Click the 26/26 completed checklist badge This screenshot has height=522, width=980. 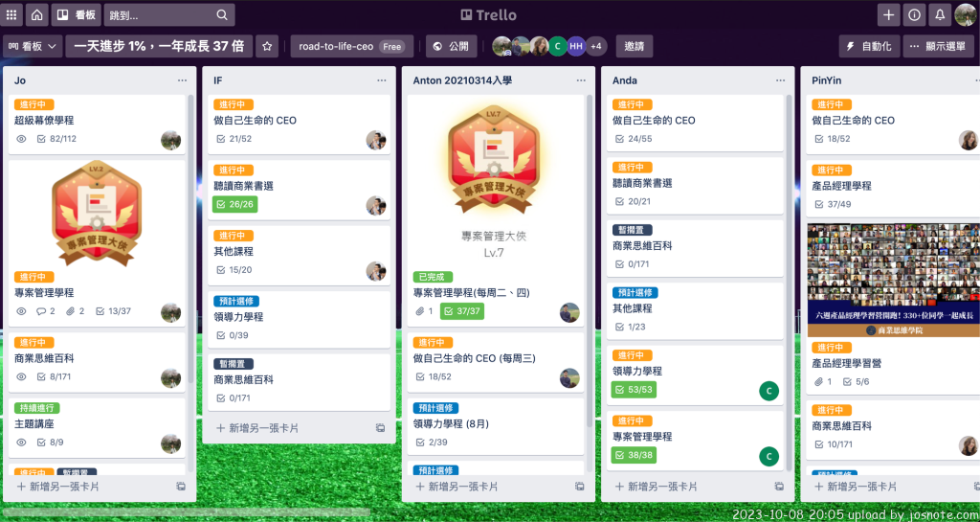(235, 204)
